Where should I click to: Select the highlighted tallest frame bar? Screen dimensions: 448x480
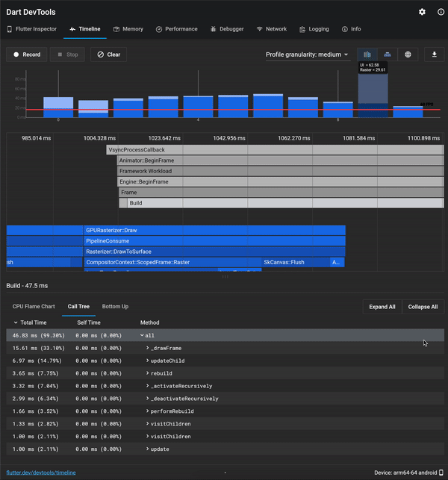[373, 96]
